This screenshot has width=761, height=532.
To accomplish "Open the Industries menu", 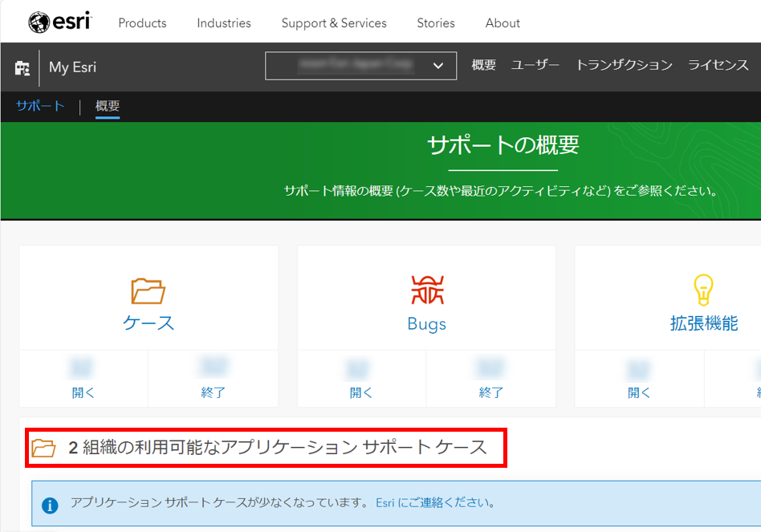I will (x=224, y=22).
